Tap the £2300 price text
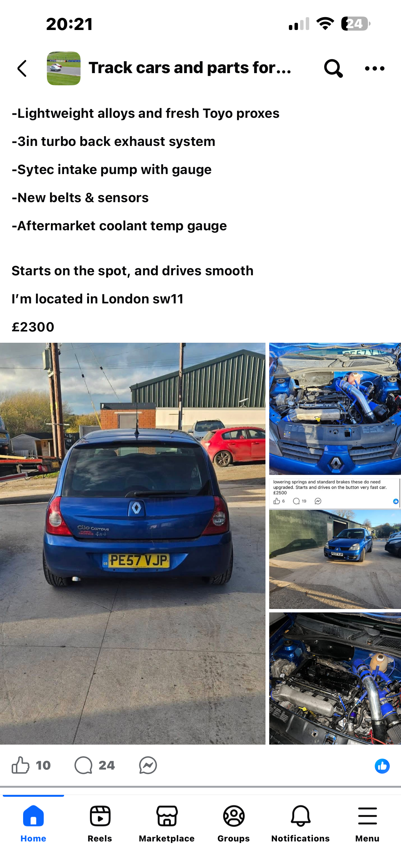401x868 pixels. tap(33, 327)
